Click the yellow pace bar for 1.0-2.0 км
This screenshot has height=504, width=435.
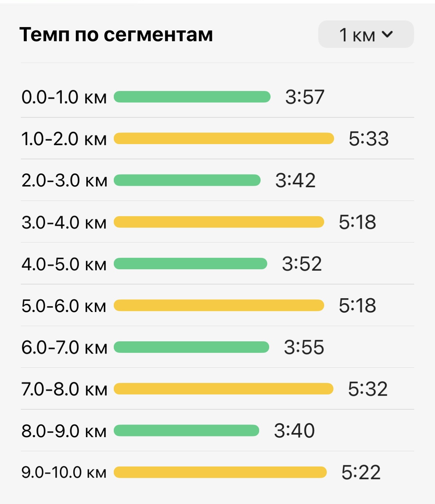(x=224, y=139)
